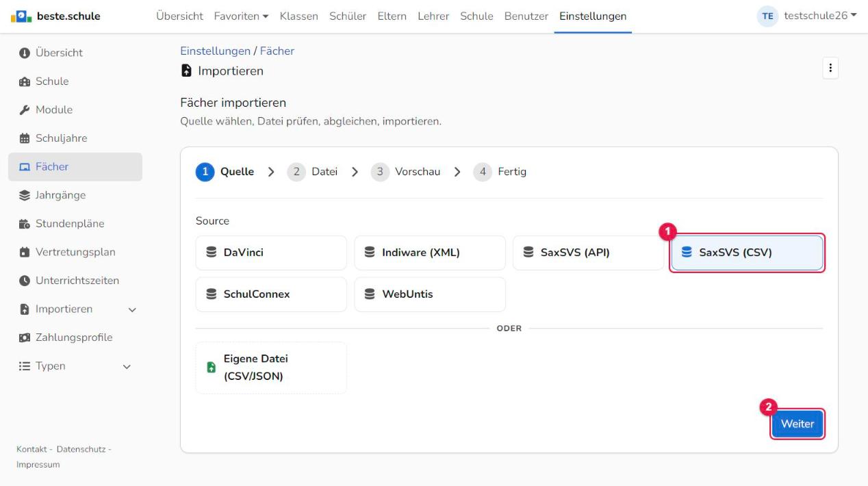This screenshot has height=486, width=868.
Task: Click step 2 Datei in wizard
Action: pyautogui.click(x=313, y=172)
